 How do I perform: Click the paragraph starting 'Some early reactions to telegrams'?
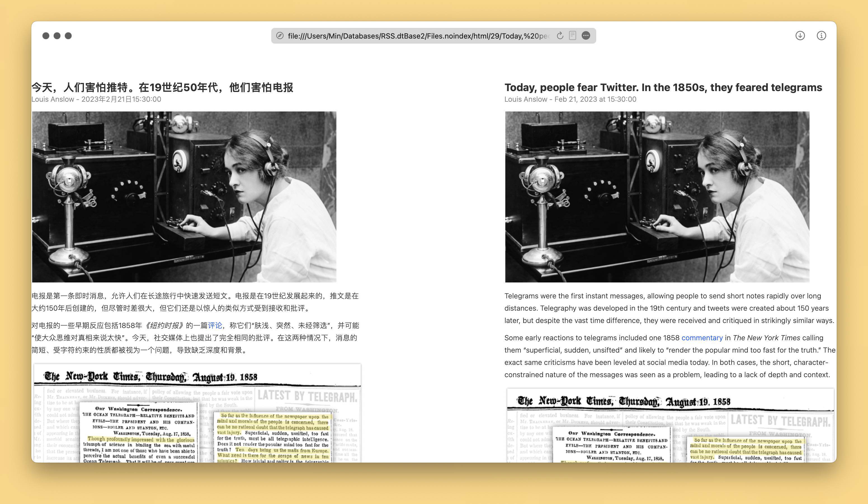[x=670, y=356]
